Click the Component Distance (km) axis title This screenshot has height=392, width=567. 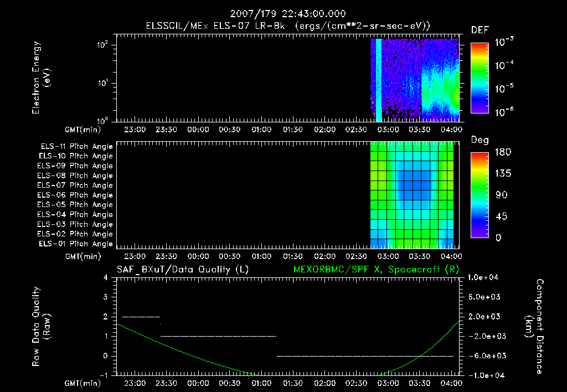point(534,327)
